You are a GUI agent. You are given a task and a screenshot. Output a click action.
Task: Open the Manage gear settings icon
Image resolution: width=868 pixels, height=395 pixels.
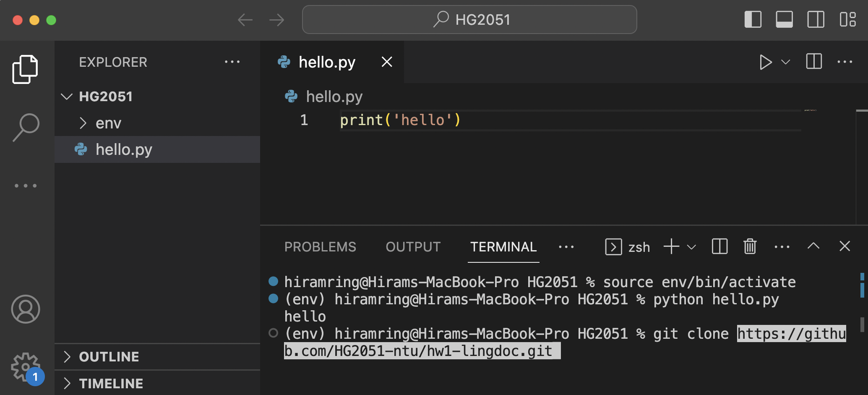[x=25, y=366]
